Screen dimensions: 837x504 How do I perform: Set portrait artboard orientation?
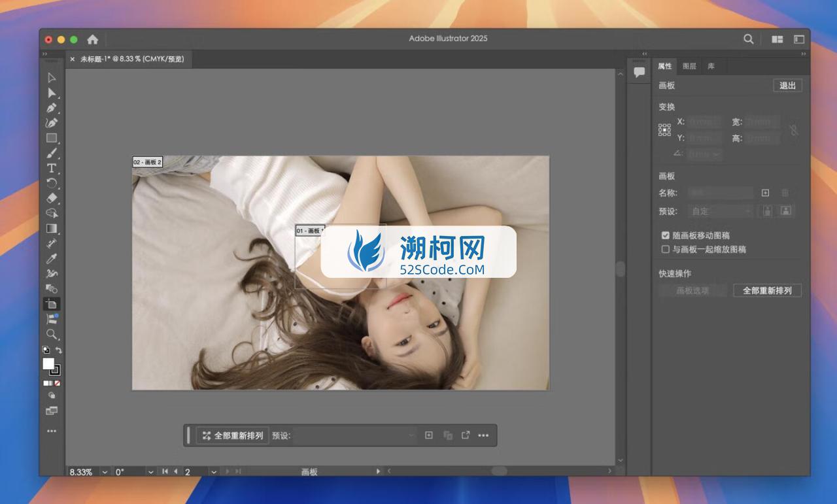tap(768, 211)
